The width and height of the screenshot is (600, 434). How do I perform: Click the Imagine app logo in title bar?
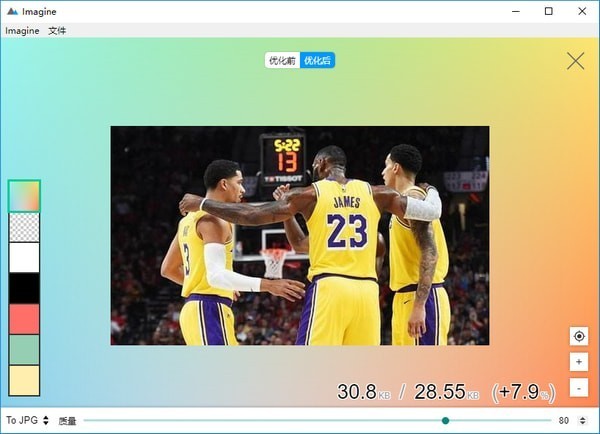click(12, 11)
